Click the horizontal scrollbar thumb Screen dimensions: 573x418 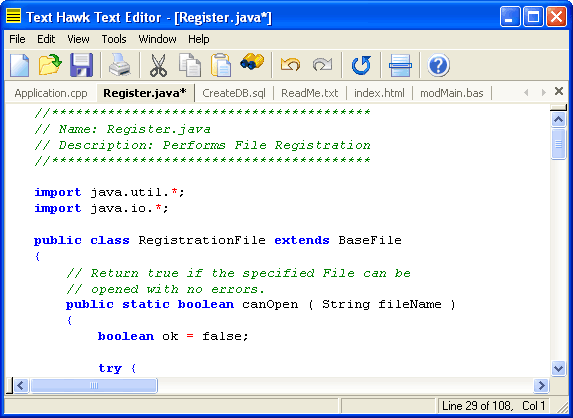pos(94,385)
